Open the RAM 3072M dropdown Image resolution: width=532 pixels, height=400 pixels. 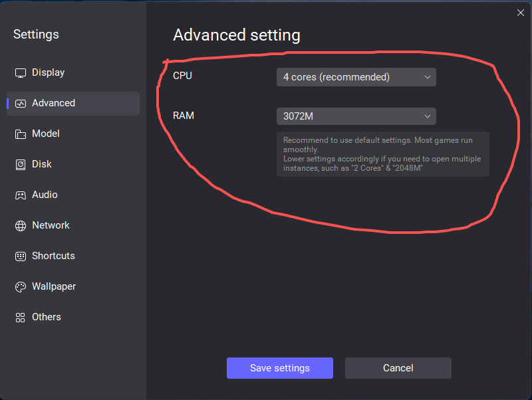356,116
